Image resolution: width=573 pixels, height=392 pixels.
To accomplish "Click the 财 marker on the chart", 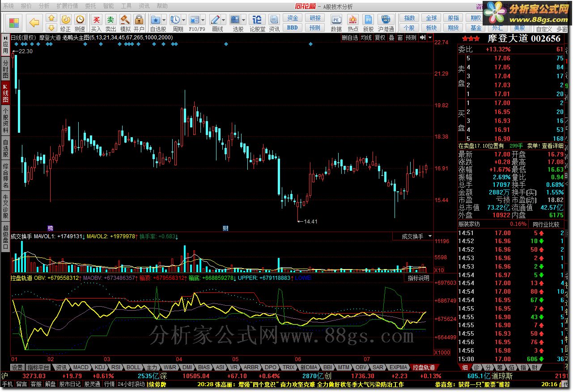I will click(x=226, y=228).
